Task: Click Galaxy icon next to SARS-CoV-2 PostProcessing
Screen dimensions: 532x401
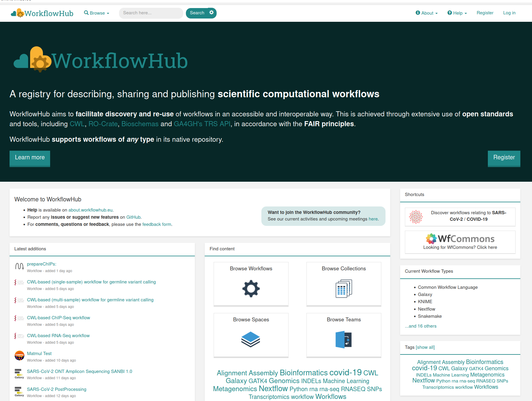Action: [x=19, y=391]
